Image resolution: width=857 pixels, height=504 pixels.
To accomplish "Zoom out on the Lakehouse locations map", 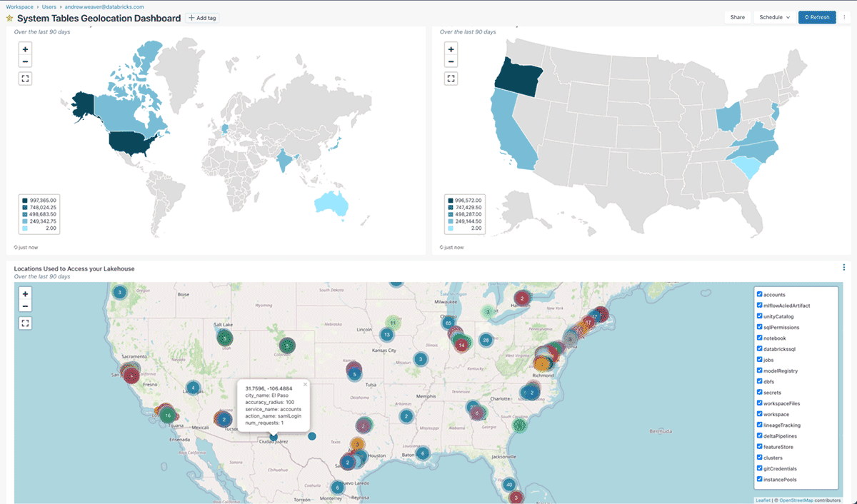I will coord(26,306).
